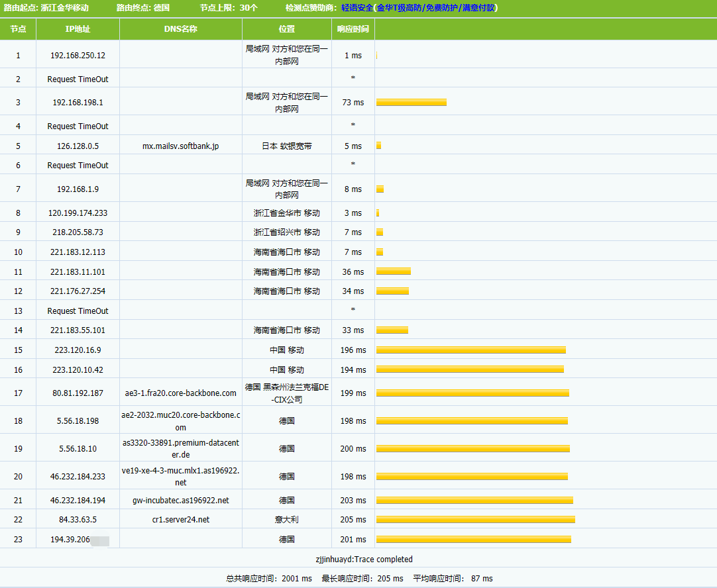
Task: Select IP address 223.120.16.9
Action: (78, 350)
